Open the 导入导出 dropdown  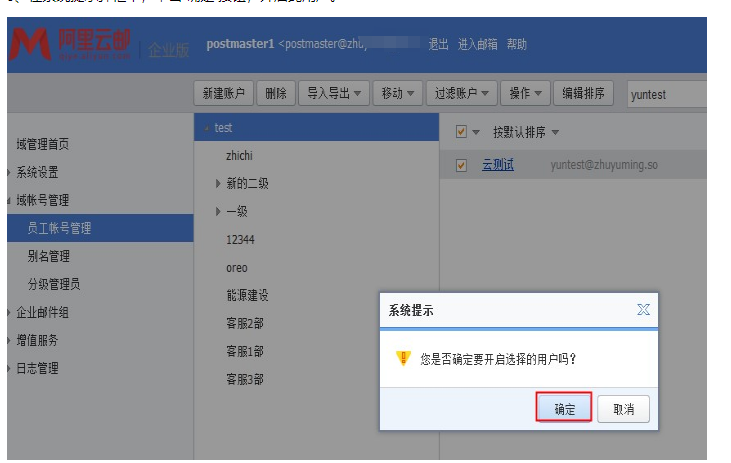coord(334,93)
